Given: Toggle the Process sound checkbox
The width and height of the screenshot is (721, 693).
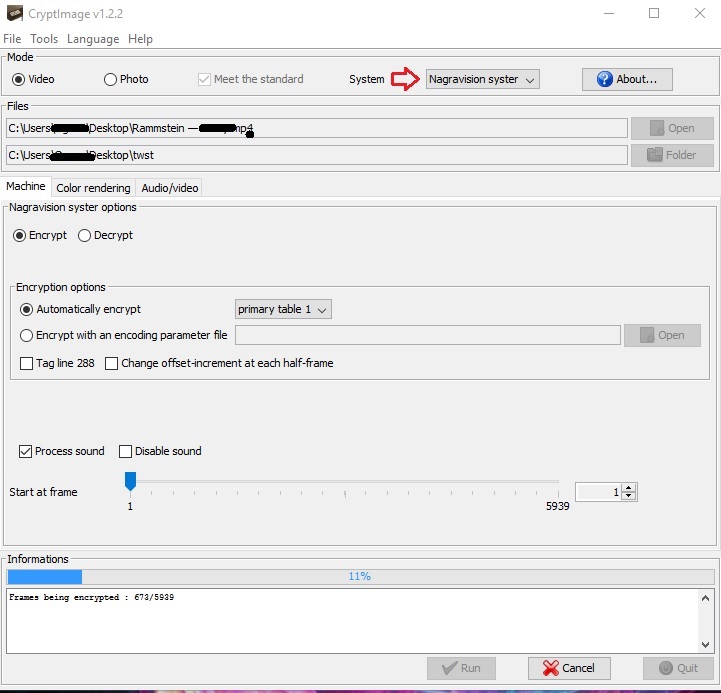Looking at the screenshot, I should point(25,451).
